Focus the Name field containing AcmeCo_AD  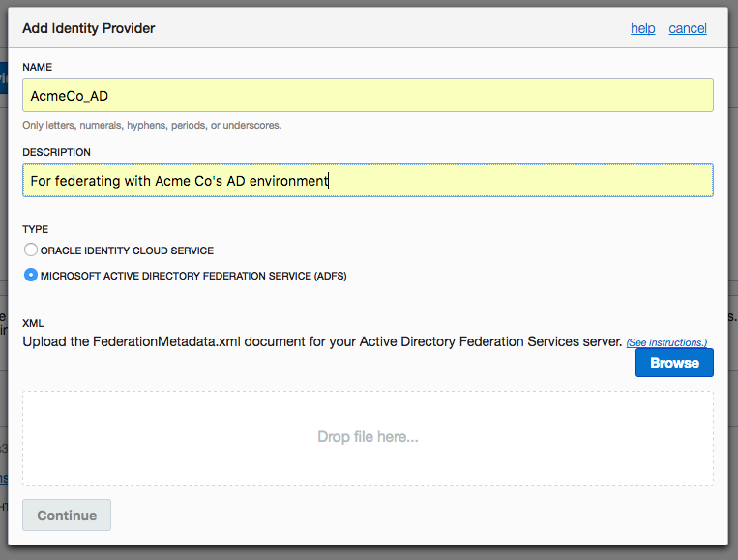pyautogui.click(x=368, y=95)
